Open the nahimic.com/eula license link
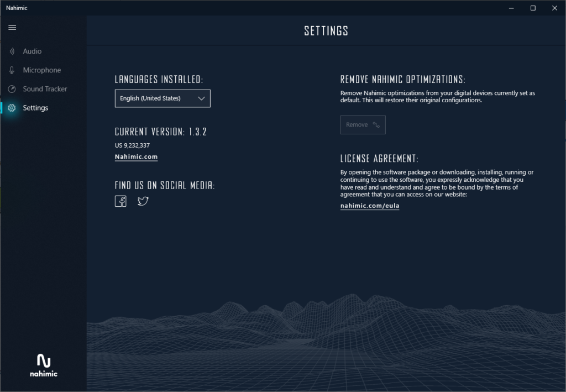This screenshot has width=566, height=392. click(370, 206)
